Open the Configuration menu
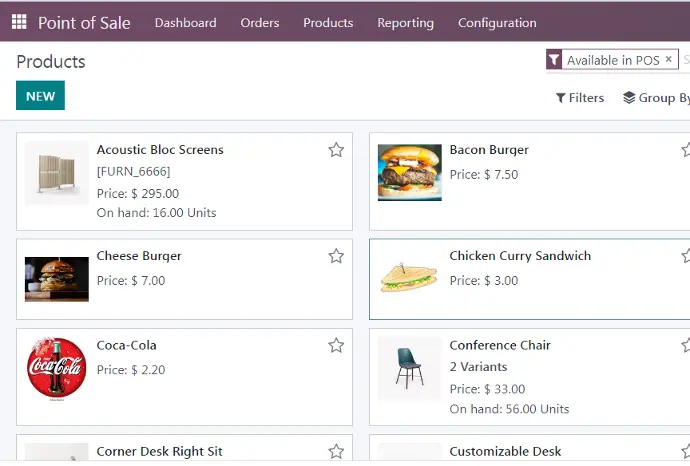The image size is (690, 466). (497, 23)
